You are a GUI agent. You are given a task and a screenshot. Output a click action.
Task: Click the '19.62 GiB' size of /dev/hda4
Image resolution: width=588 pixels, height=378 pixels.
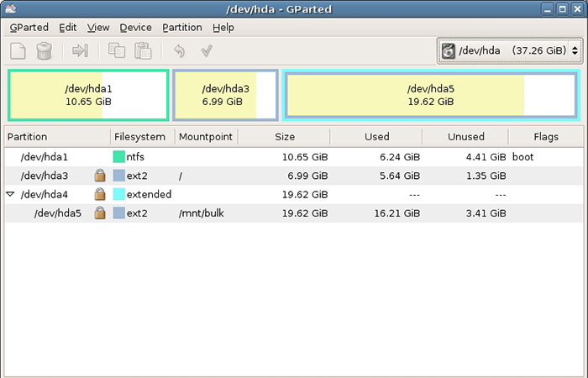tap(305, 194)
